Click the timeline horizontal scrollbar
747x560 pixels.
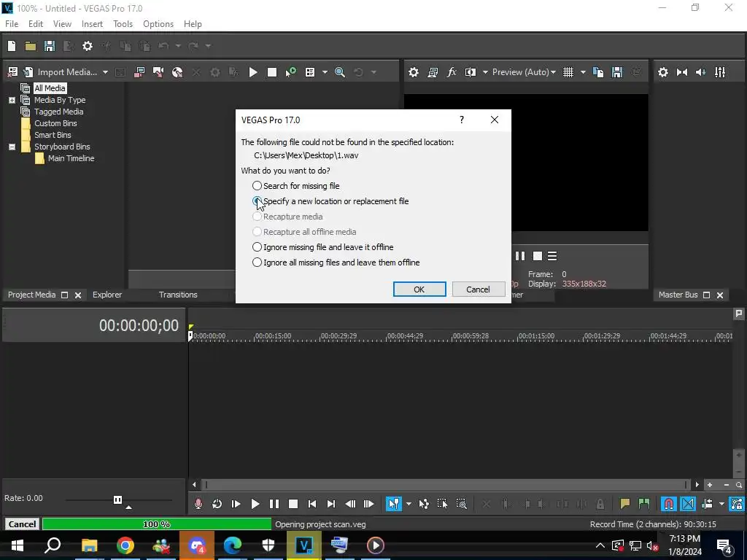(446, 485)
